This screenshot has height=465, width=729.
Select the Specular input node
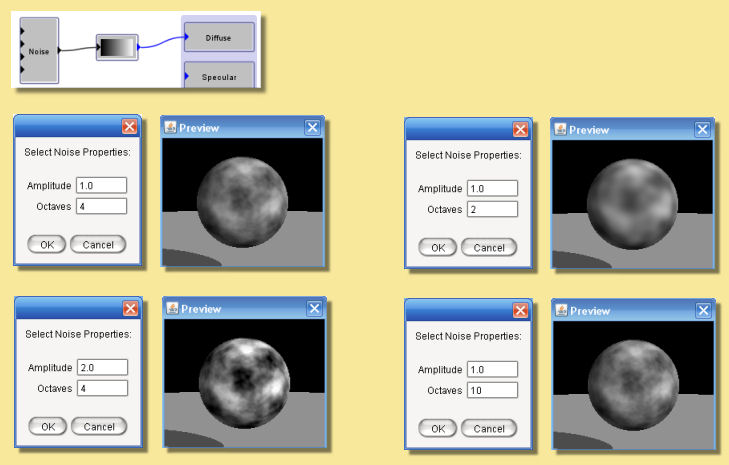[218, 75]
